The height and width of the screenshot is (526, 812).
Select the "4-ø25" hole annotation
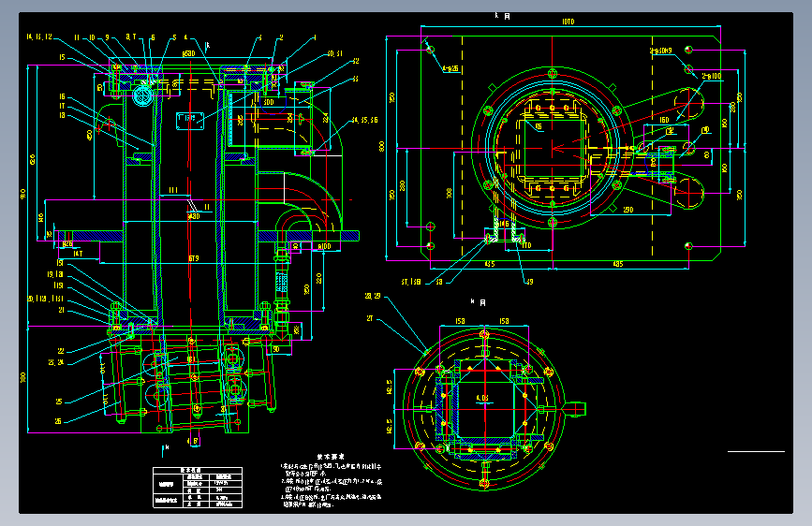pyautogui.click(x=450, y=68)
